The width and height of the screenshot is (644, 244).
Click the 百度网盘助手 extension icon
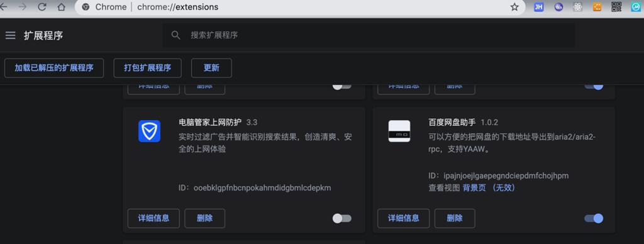(x=399, y=131)
